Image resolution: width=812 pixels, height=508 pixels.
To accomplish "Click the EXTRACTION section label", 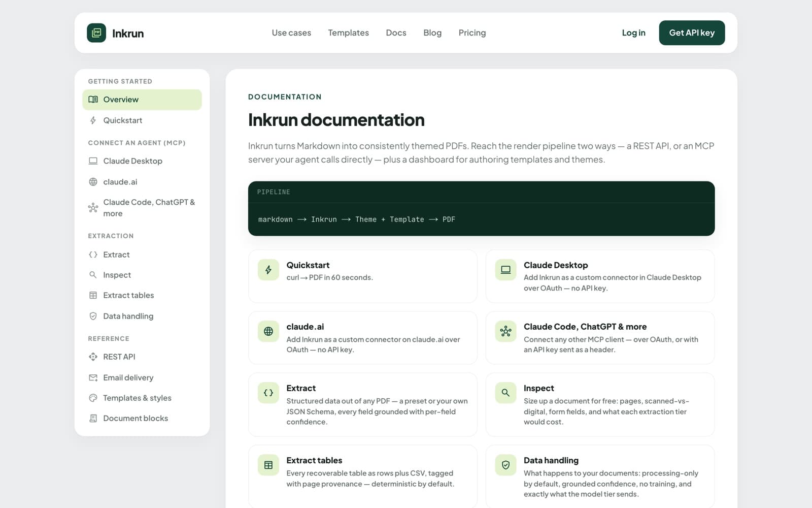I will click(111, 236).
